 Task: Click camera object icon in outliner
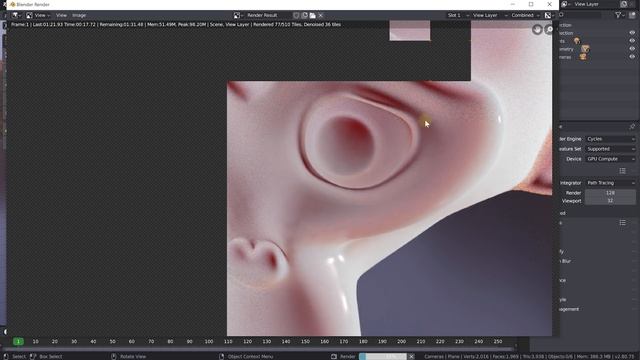point(583,57)
